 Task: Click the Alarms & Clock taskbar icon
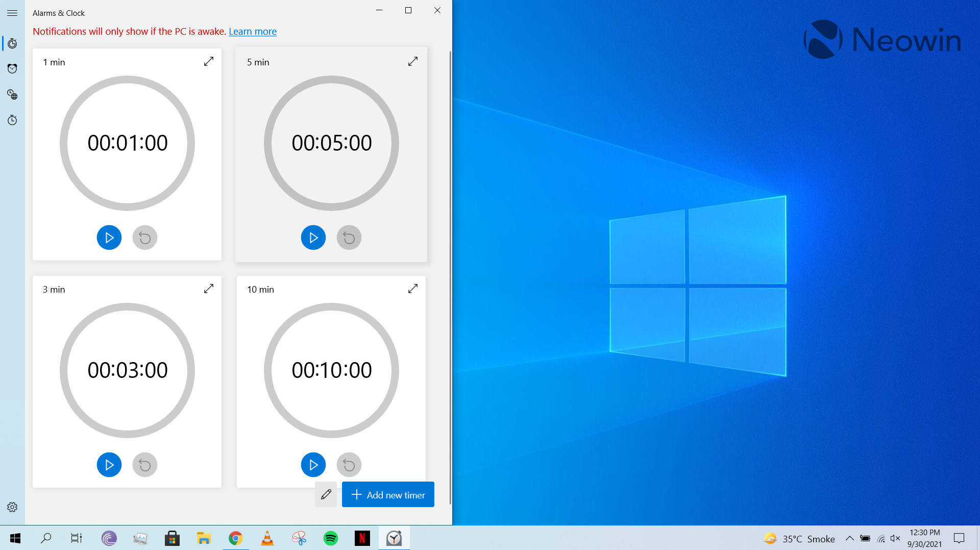394,538
